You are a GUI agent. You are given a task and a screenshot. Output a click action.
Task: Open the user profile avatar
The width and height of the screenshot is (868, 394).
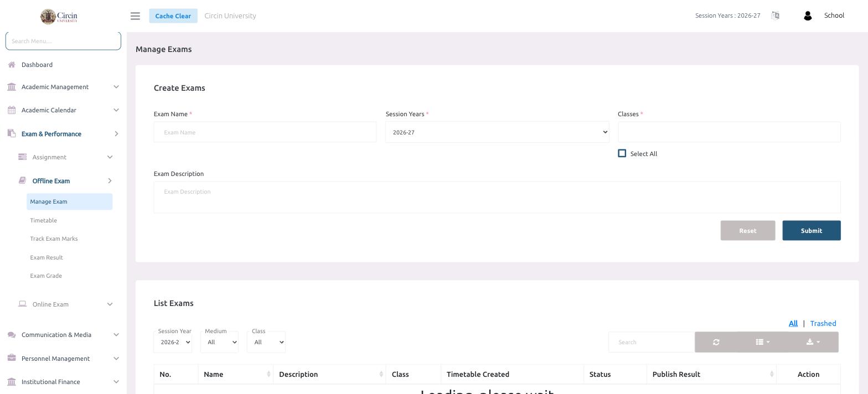(x=808, y=16)
